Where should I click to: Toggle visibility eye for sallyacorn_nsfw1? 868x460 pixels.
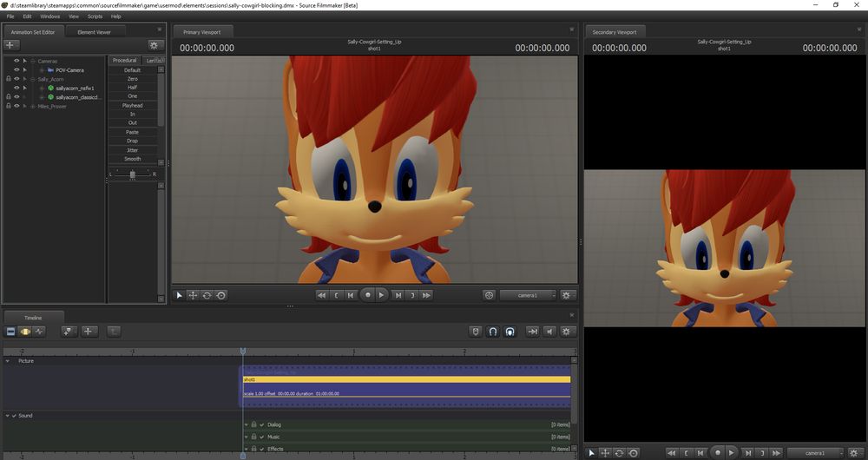16,88
